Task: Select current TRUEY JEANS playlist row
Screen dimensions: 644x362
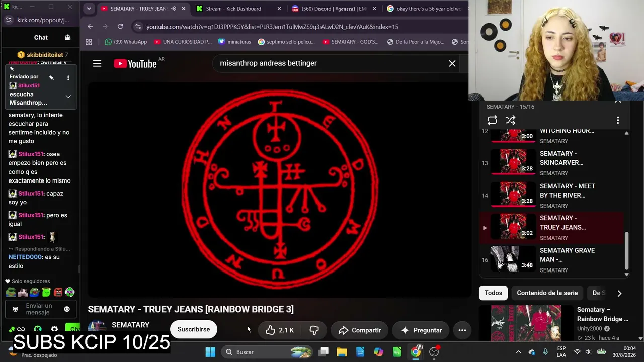Action: (x=552, y=227)
